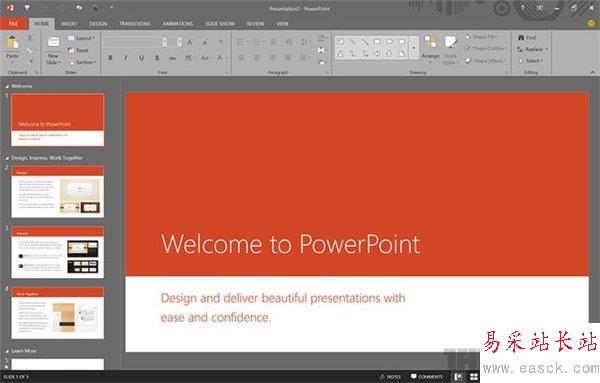This screenshot has height=383, width=600.
Task: Select the elbow connector shape
Action: 352,54
